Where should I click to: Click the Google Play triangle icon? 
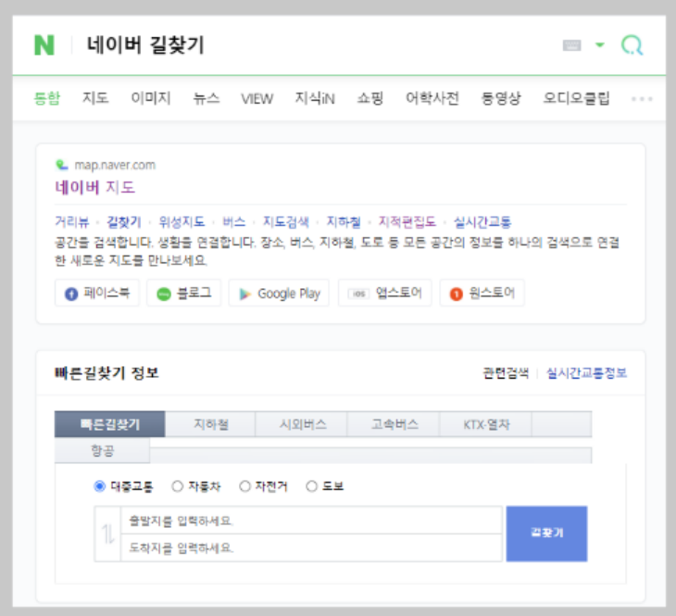point(244,294)
